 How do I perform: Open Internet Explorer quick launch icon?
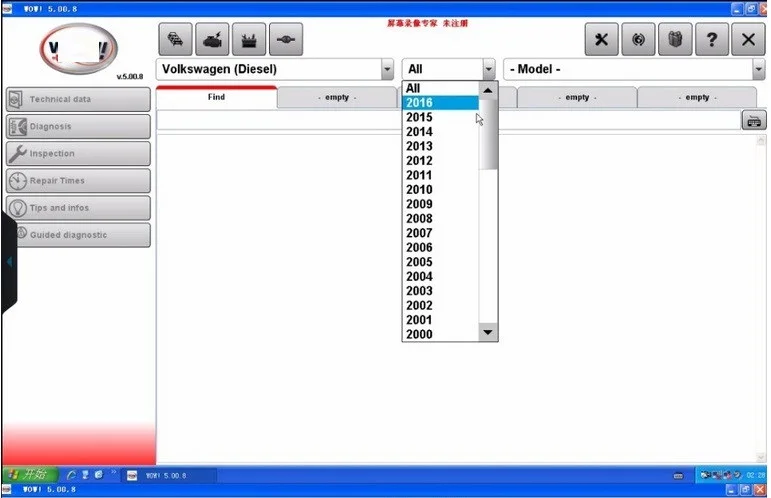(71, 475)
